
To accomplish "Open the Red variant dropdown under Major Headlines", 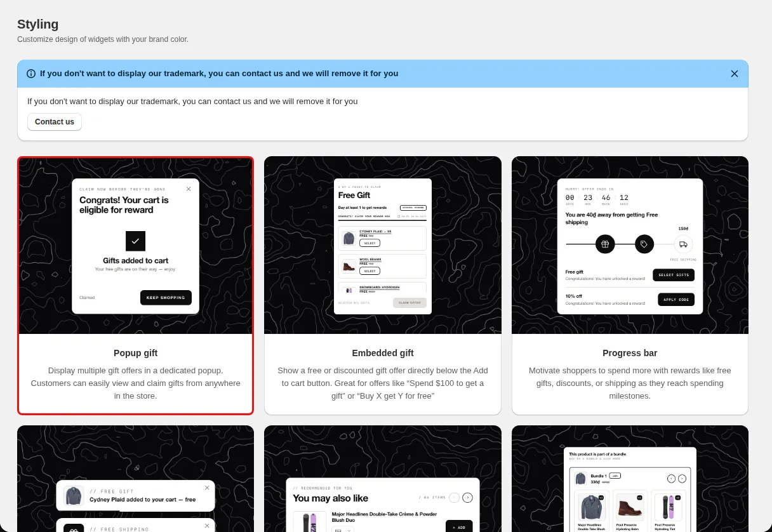I will pos(343,529).
